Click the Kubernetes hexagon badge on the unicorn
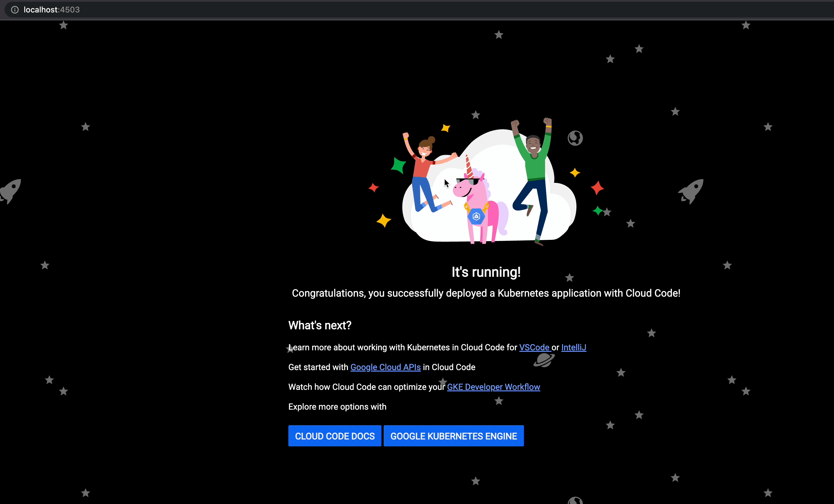The image size is (834, 504). (476, 216)
